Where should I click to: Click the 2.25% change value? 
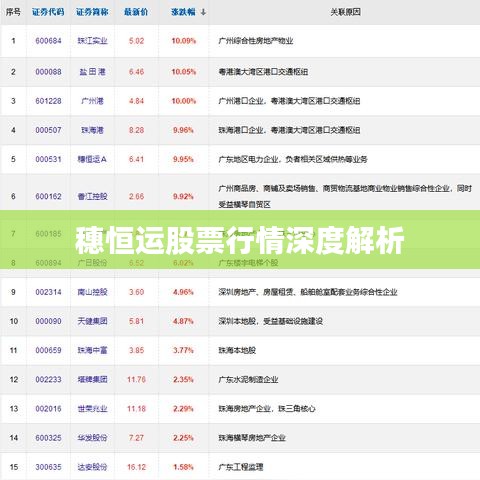pyautogui.click(x=183, y=438)
